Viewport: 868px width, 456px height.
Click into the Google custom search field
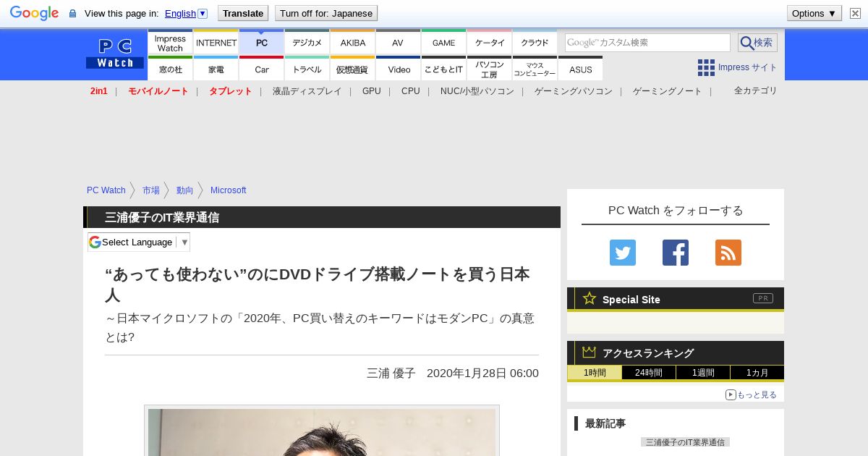coord(647,43)
